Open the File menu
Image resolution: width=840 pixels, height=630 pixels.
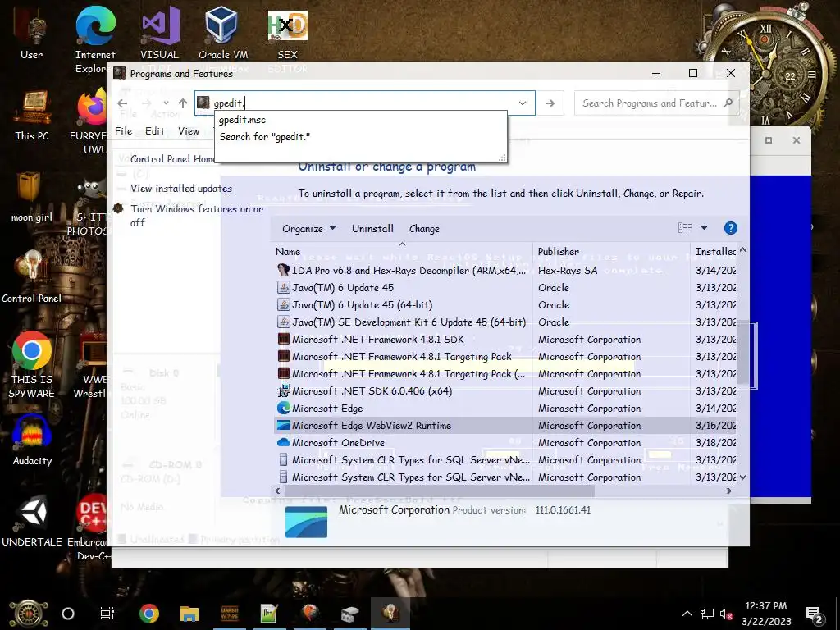tap(123, 130)
